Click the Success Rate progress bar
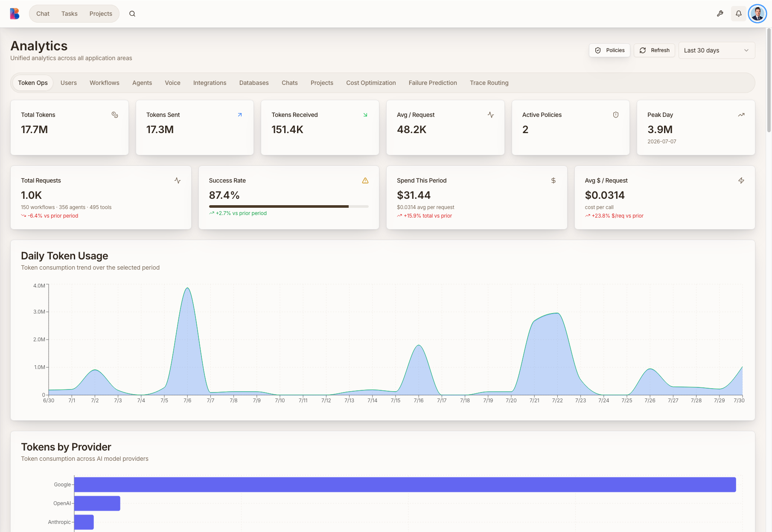The image size is (772, 532). point(288,206)
